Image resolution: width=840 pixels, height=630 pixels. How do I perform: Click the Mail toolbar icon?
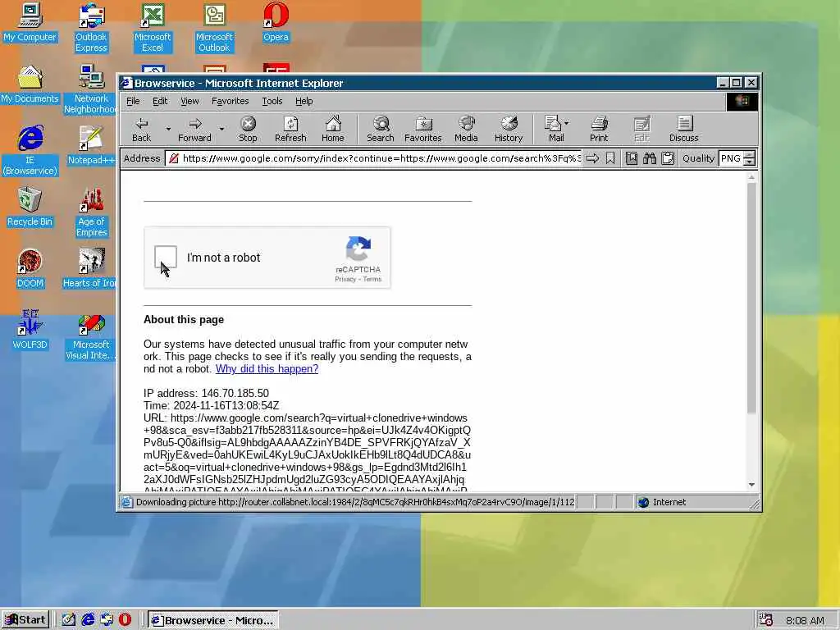[554, 130]
